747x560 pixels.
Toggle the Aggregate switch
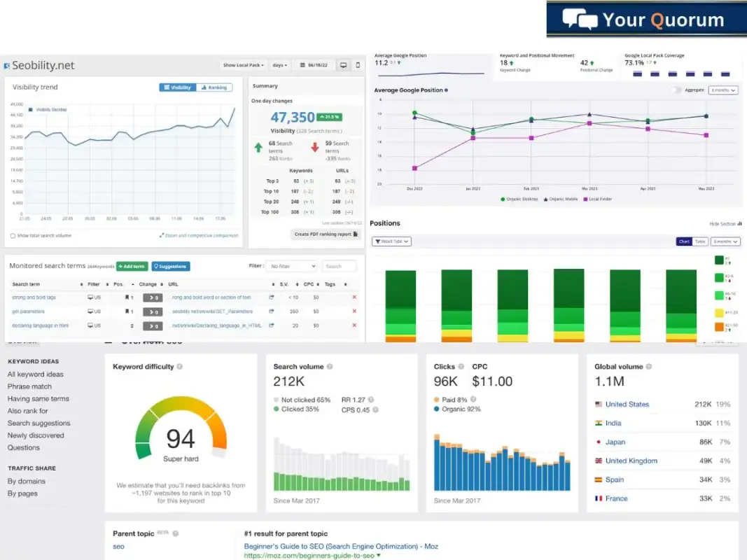676,90
